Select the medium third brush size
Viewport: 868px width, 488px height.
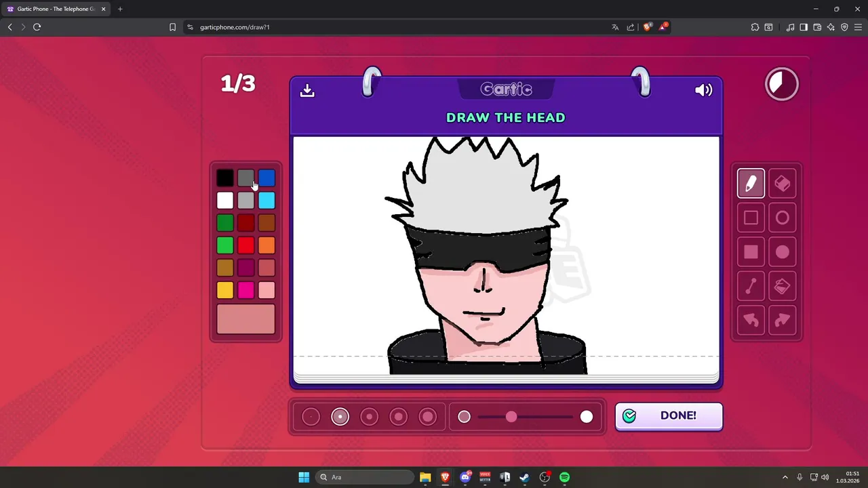click(x=369, y=417)
